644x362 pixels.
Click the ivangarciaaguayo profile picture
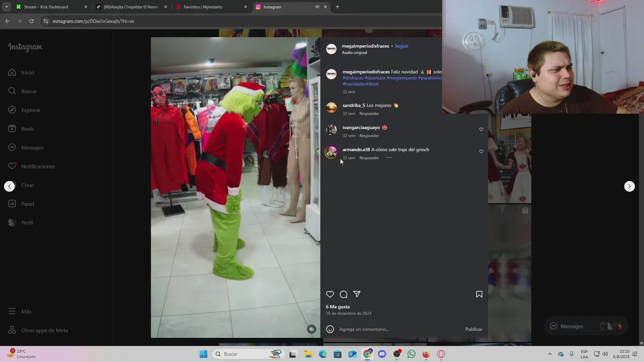pyautogui.click(x=331, y=130)
